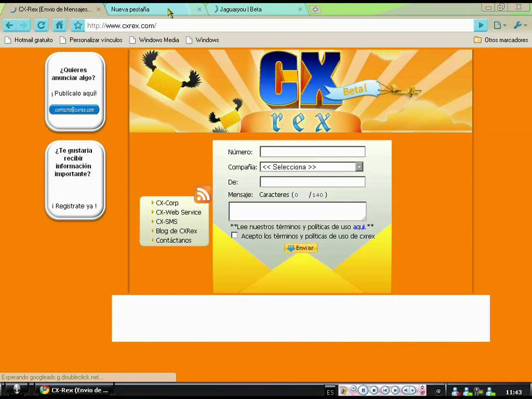Click the RSS feed icon

pos(203,195)
